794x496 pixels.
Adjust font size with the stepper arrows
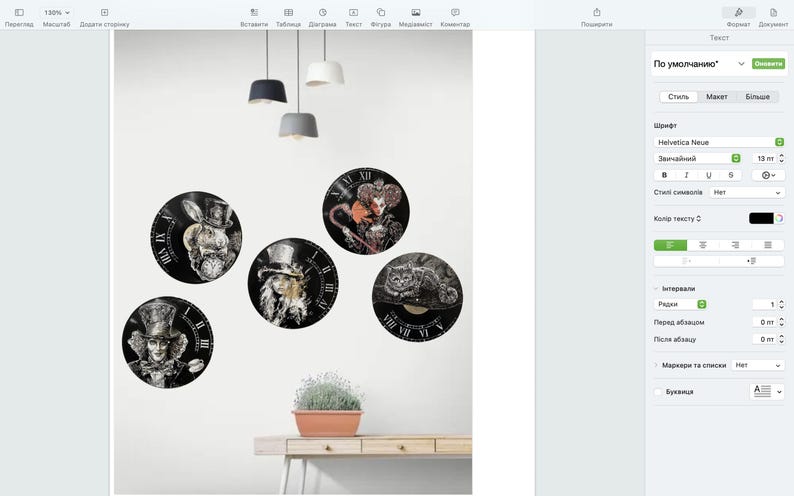(781, 158)
